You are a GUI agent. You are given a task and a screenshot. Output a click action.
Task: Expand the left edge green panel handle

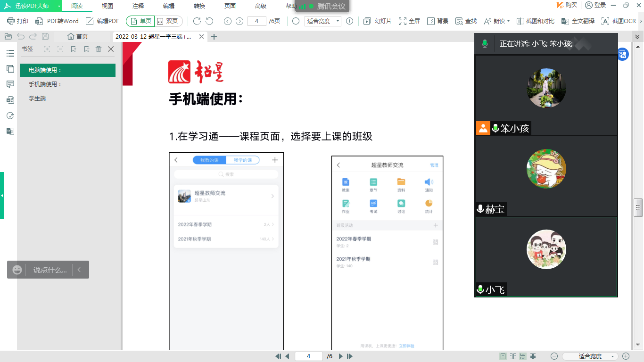(2, 196)
